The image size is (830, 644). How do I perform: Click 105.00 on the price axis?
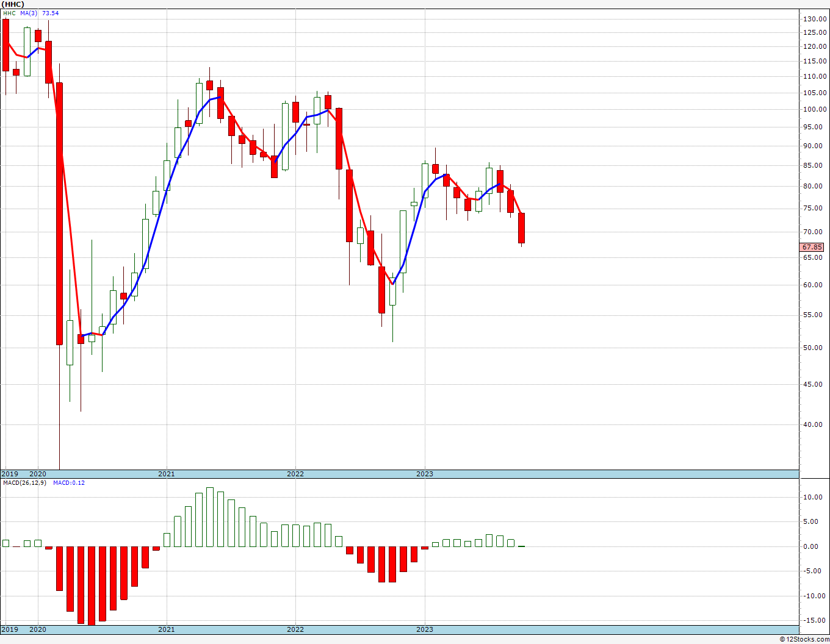(x=815, y=93)
